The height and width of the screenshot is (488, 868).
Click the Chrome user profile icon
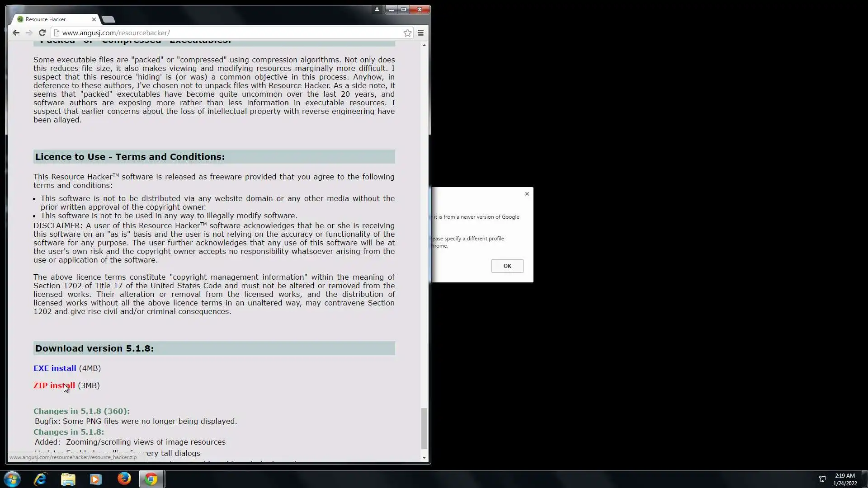point(377,9)
